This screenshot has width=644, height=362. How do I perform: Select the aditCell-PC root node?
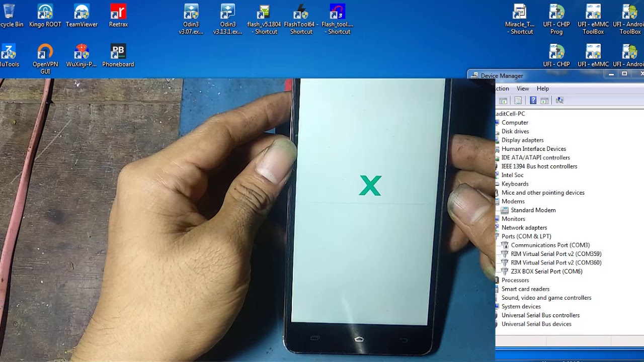510,114
